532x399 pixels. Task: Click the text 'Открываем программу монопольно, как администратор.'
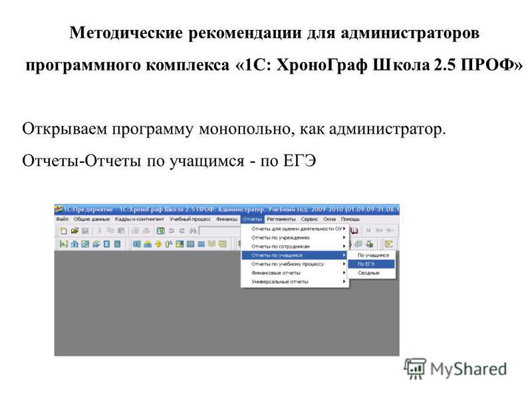(x=234, y=129)
